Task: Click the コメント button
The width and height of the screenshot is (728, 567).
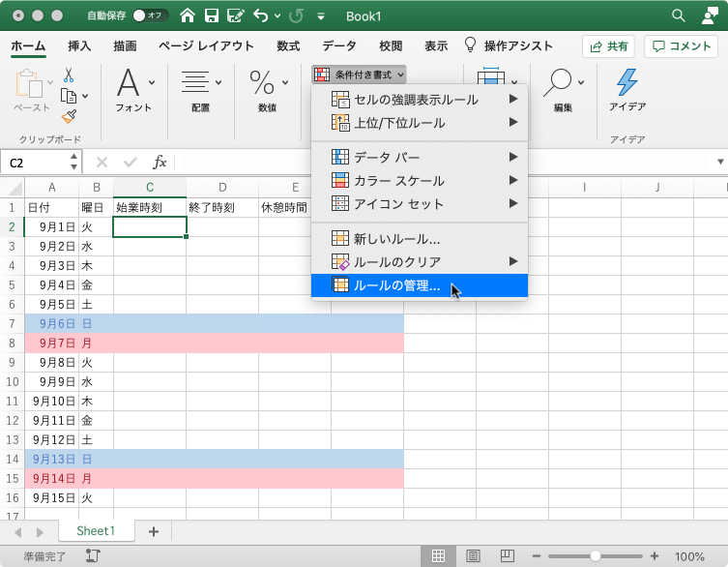Action: tap(681, 46)
